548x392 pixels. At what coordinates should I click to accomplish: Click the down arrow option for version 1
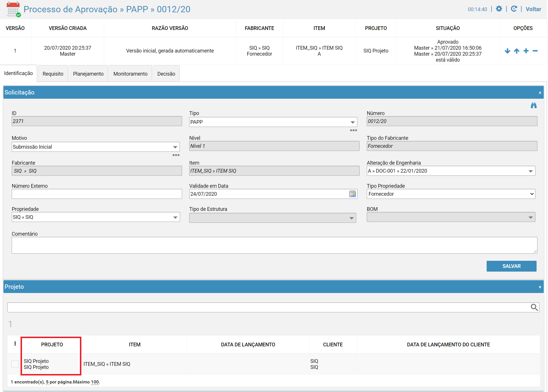[x=507, y=51]
